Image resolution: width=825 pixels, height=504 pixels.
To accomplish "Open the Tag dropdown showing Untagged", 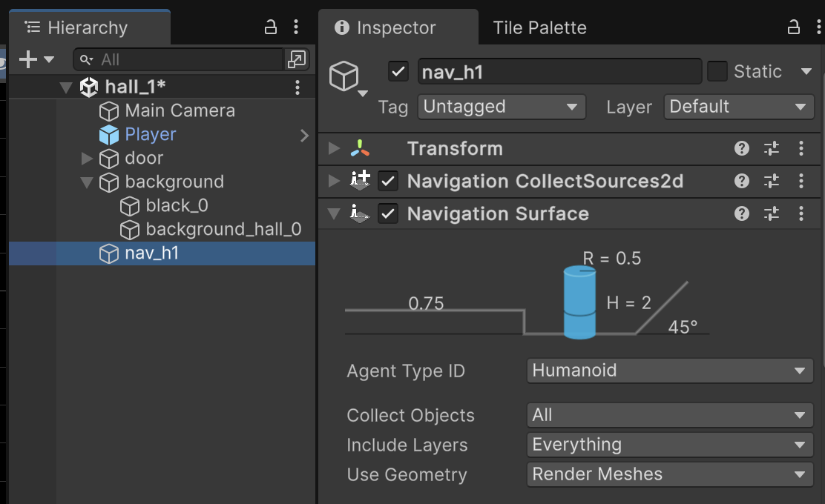I will click(502, 107).
